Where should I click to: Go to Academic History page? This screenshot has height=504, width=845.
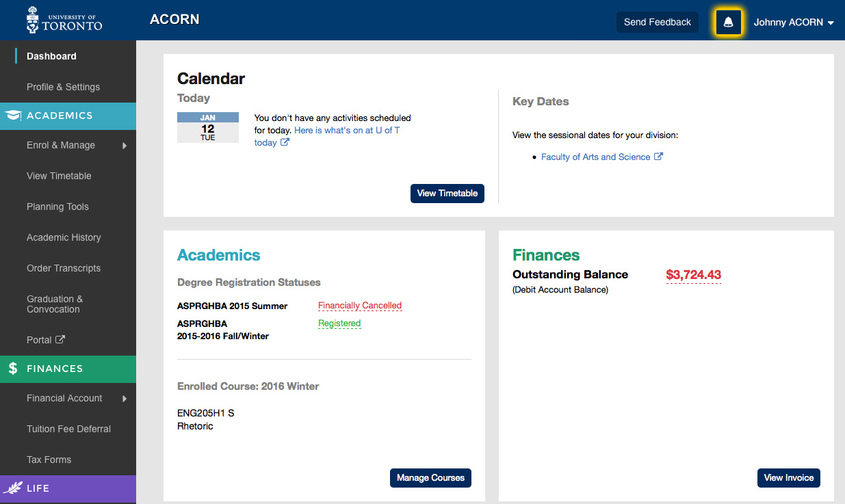(64, 237)
